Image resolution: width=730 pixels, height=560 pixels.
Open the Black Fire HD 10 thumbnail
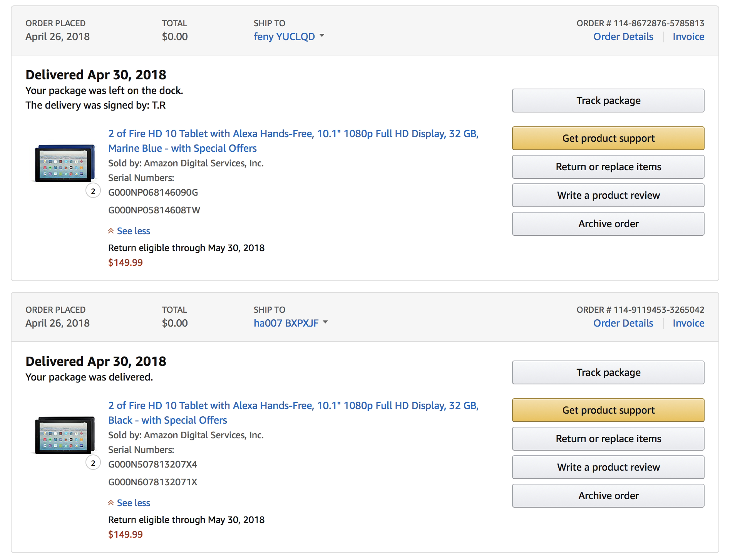click(64, 435)
